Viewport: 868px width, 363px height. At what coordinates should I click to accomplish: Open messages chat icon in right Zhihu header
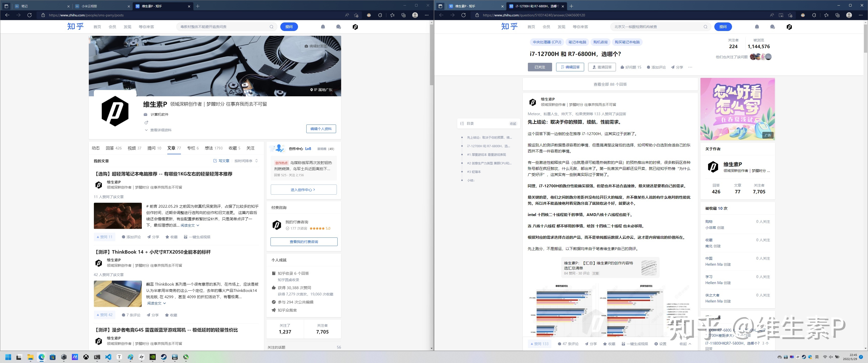772,27
